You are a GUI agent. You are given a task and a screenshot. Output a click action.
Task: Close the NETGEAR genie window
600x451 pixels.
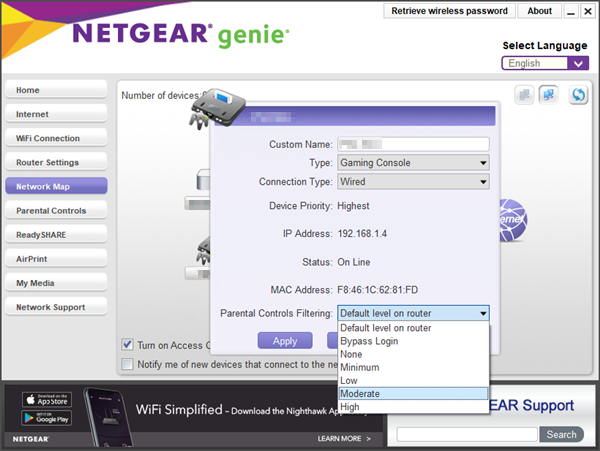pos(588,11)
